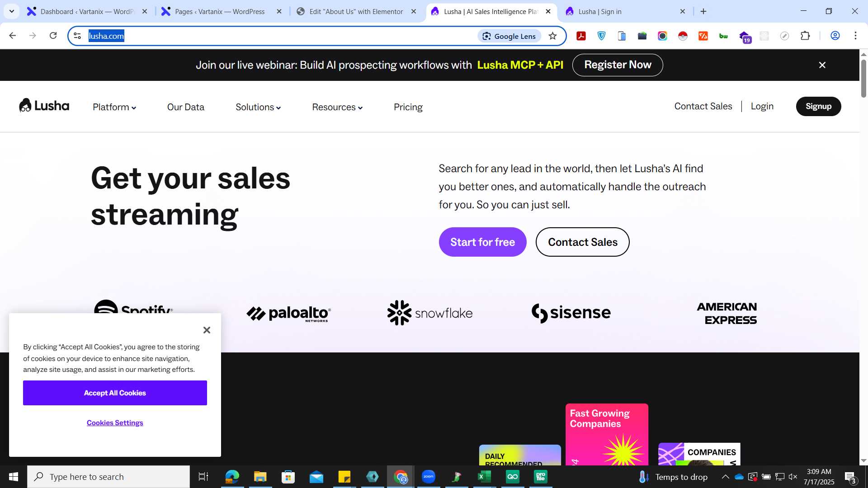Viewport: 868px width, 488px height.
Task: Close the Dashboard Vartanix tab
Action: [145, 11]
